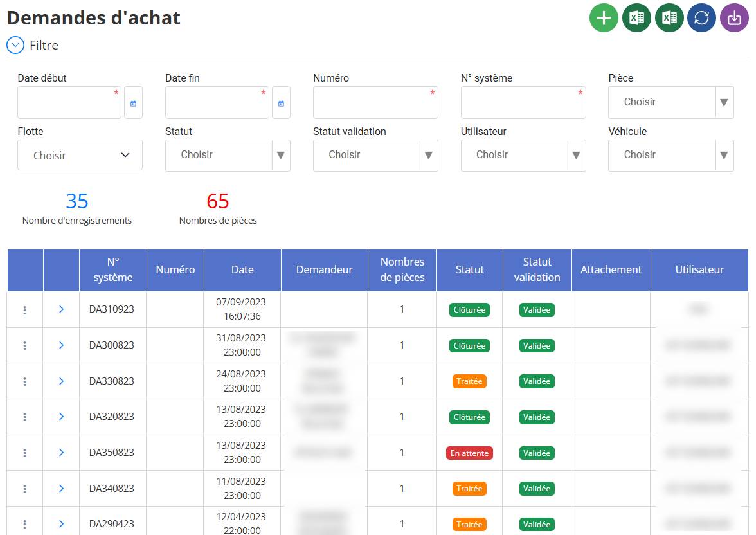
Task: Click Traitée badge in row DA330823
Action: (x=469, y=381)
